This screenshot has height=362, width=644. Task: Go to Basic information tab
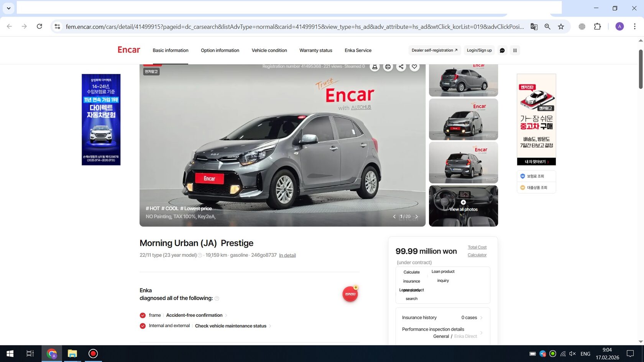tap(171, 50)
